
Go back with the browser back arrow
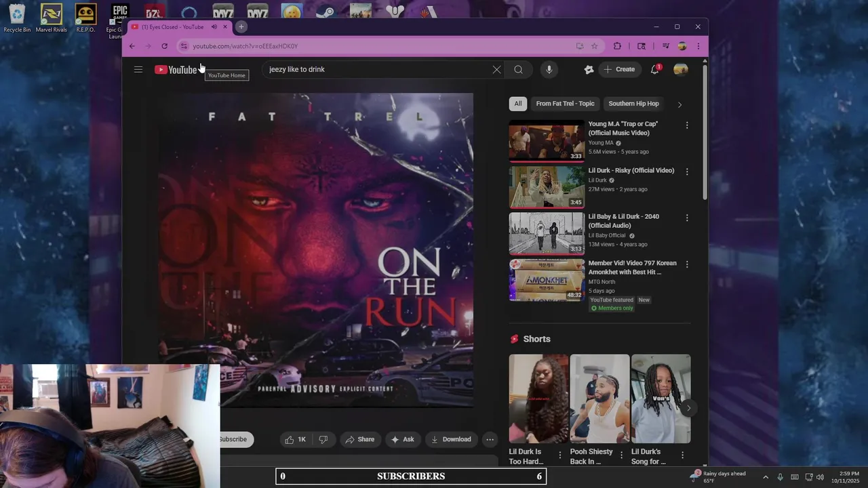[132, 46]
